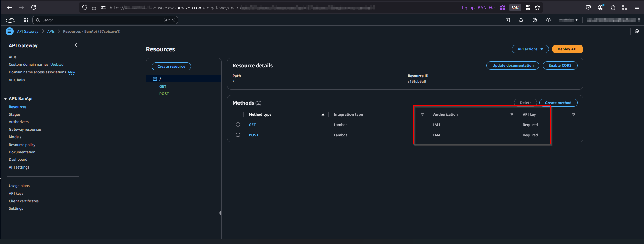The image size is (644, 244).
Task: Open the browser hamburger menu
Action: [x=637, y=7]
